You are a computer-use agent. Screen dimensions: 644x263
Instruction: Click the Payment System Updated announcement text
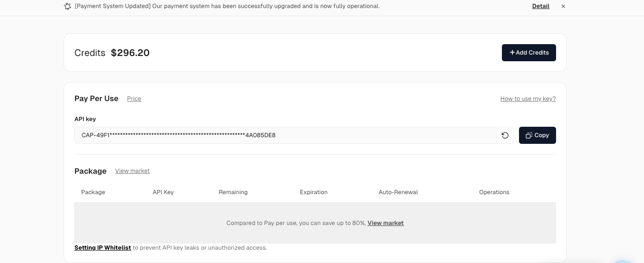[227, 6]
